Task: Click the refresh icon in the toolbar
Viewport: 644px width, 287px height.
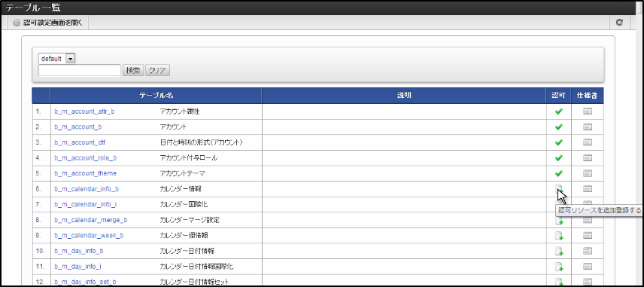Action: 619,23
